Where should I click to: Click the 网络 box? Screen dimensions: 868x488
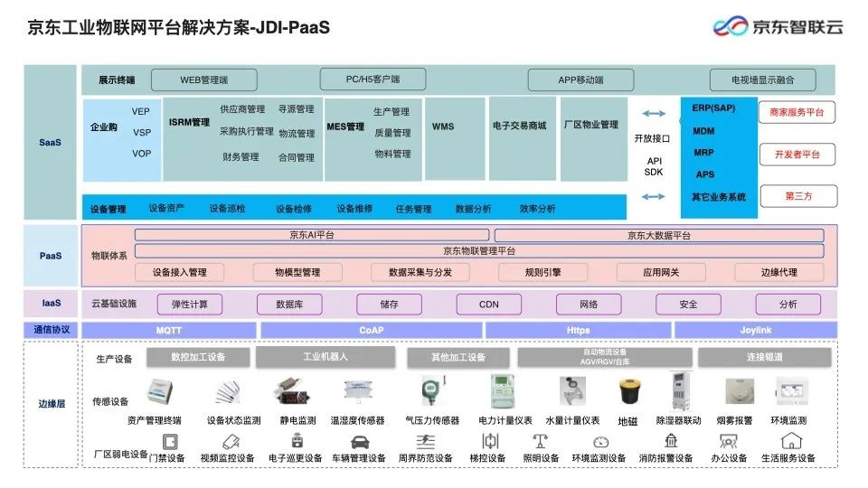[589, 305]
